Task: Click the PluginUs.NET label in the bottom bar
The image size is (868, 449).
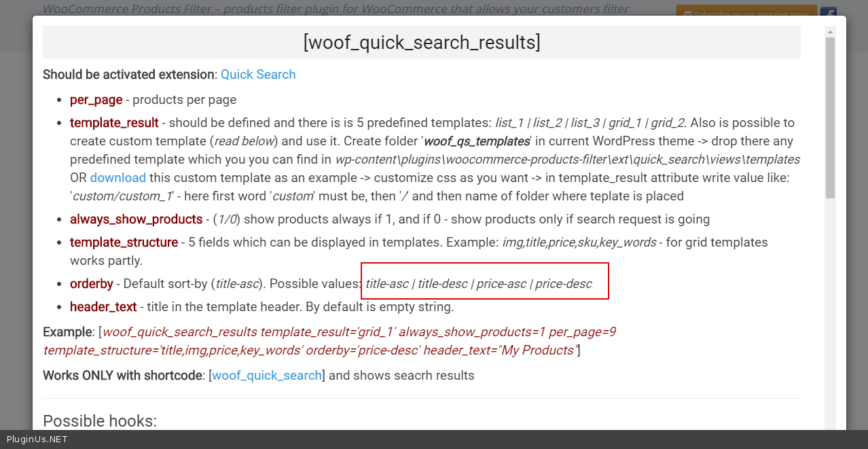Action: pyautogui.click(x=37, y=439)
